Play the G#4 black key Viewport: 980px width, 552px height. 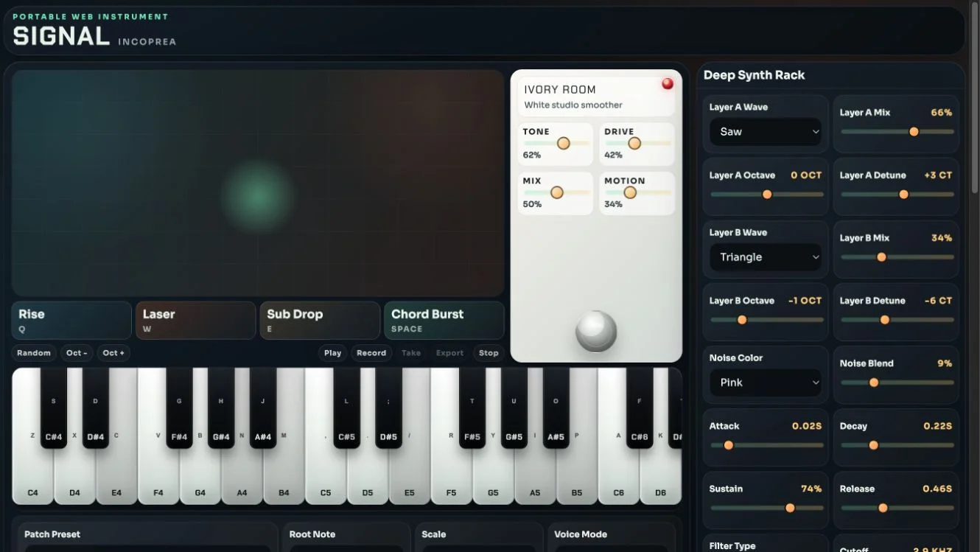point(221,408)
